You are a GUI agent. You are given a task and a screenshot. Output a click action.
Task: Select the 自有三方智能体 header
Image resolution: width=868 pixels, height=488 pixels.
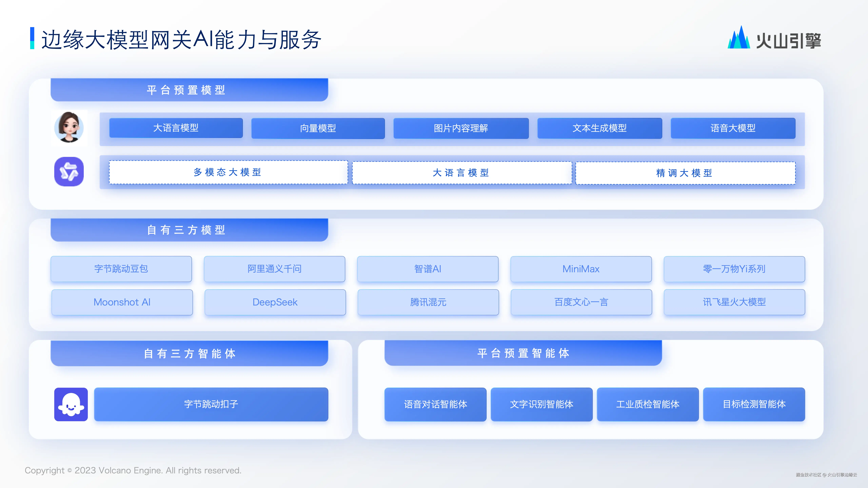pyautogui.click(x=189, y=353)
